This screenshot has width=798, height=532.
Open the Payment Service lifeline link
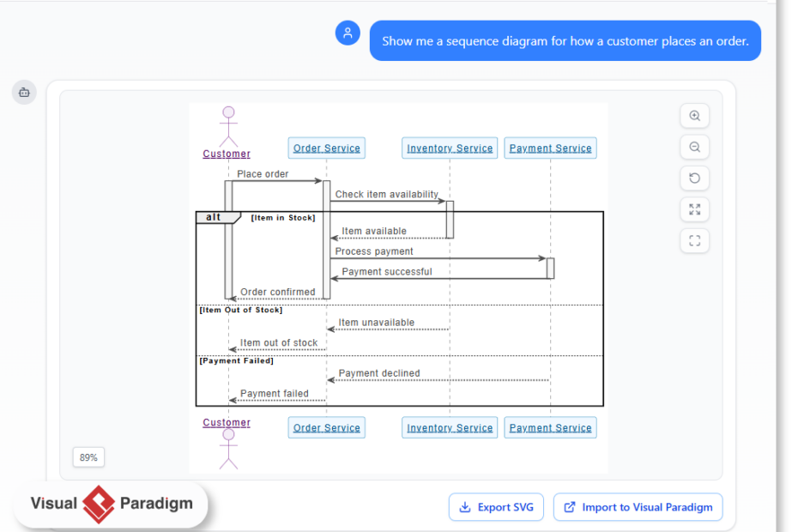550,148
